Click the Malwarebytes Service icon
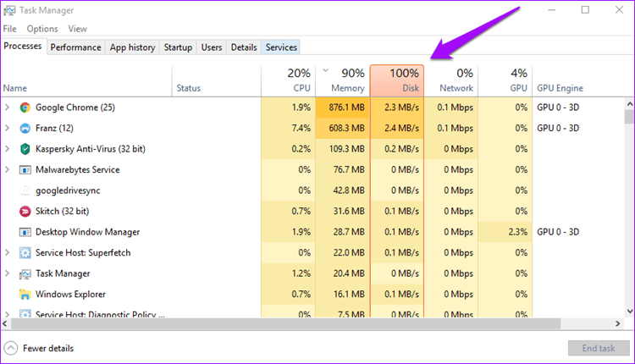This screenshot has height=364, width=635. pos(25,170)
